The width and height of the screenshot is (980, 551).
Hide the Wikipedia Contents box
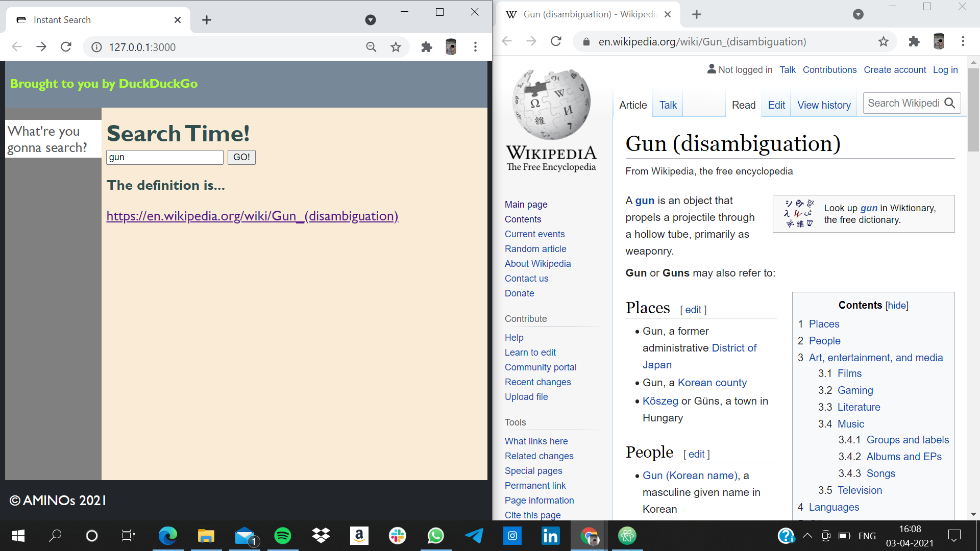897,305
